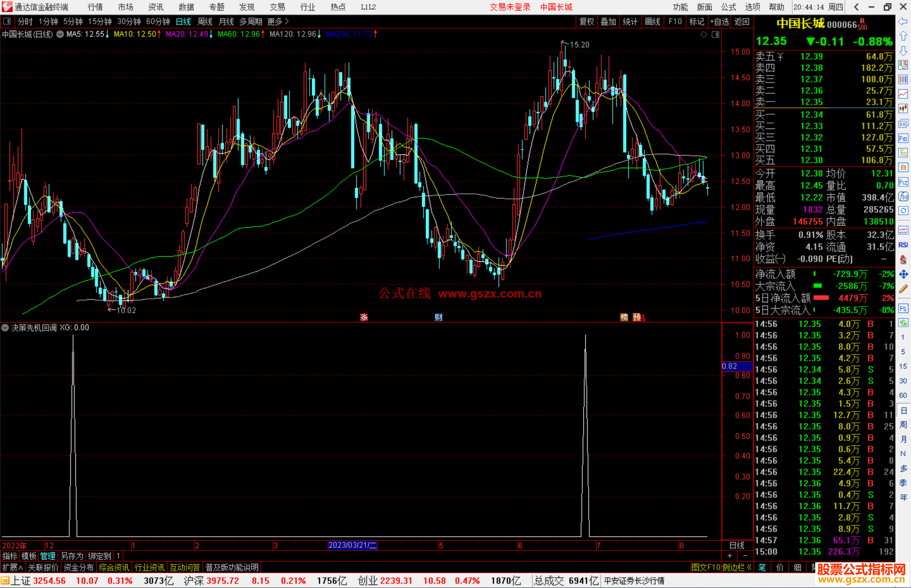Open the watchlist checklist sidebar icon

(x=903, y=65)
